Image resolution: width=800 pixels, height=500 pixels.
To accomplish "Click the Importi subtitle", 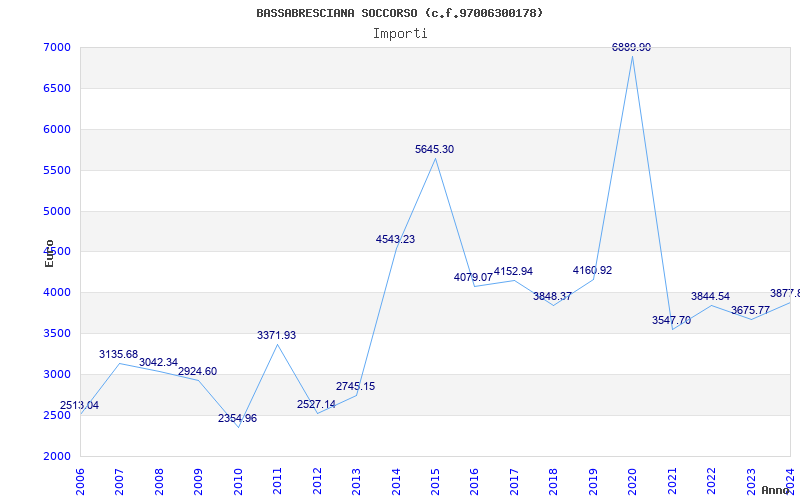I will pyautogui.click(x=400, y=34).
